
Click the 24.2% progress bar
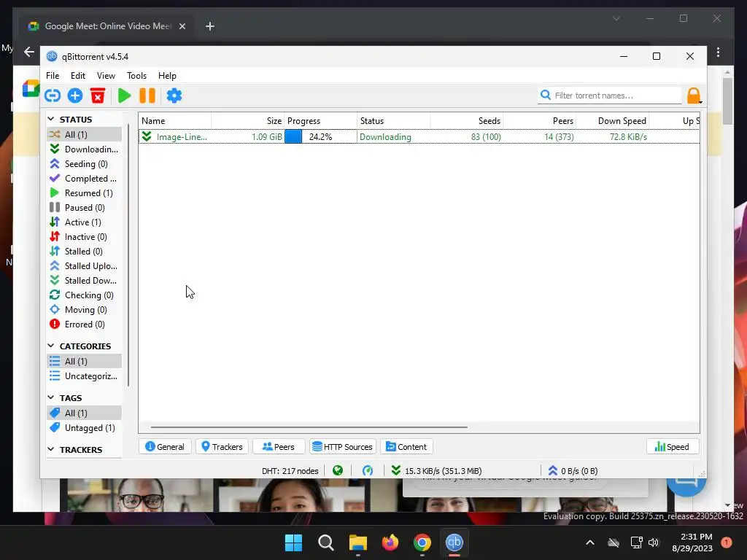tap(321, 136)
